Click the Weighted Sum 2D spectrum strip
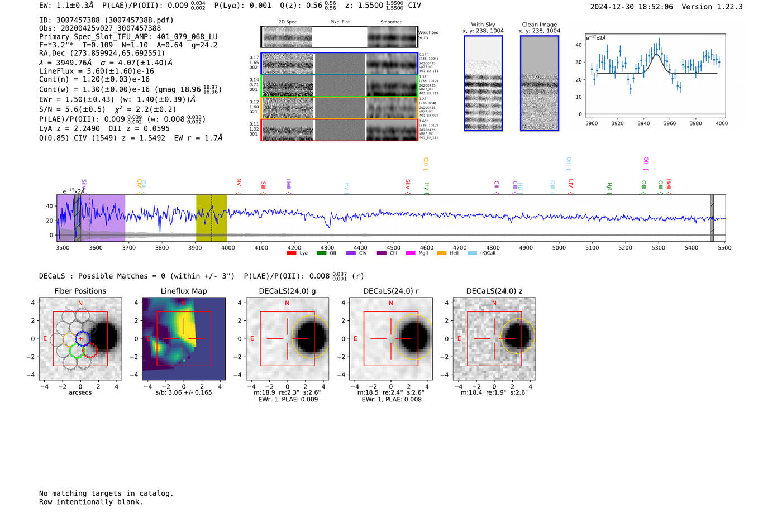This screenshot has height=532, width=782. [x=340, y=37]
